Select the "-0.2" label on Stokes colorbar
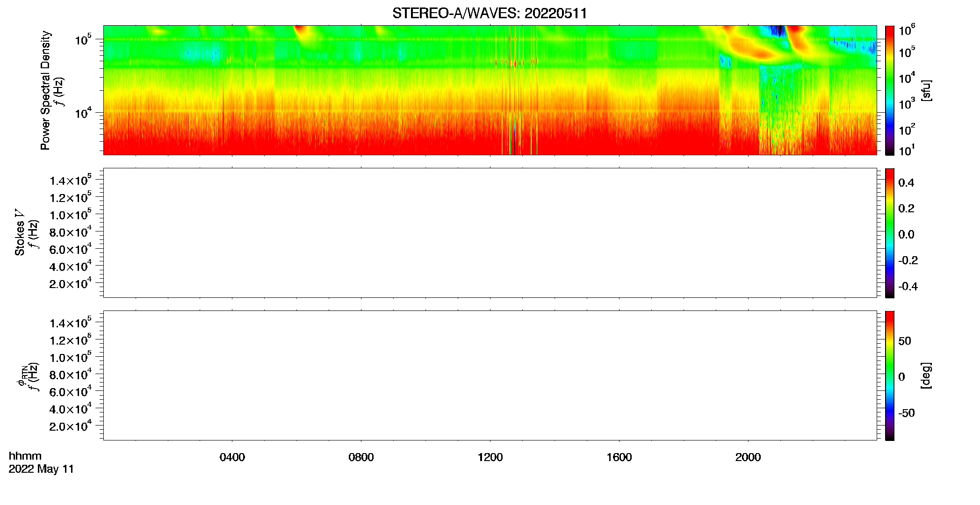980x505 pixels. coord(908,260)
